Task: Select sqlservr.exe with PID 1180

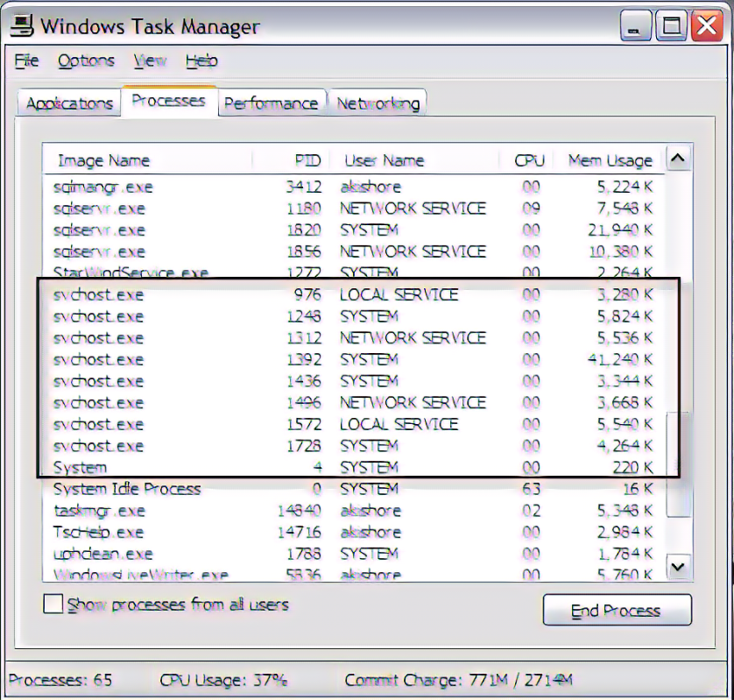Action: pos(353,209)
